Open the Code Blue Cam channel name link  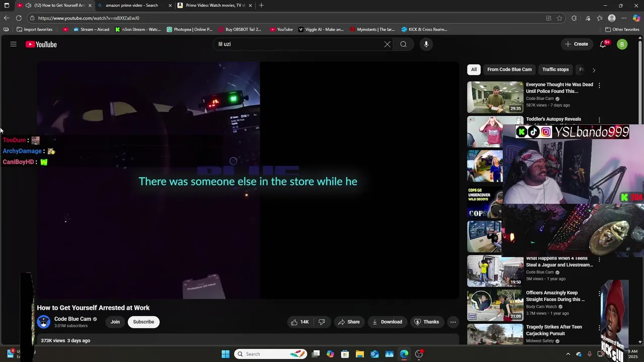pos(72,319)
